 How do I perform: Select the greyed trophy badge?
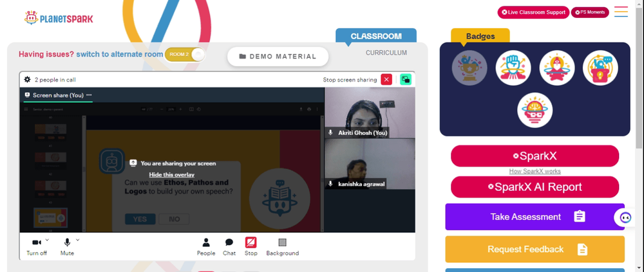tap(469, 68)
